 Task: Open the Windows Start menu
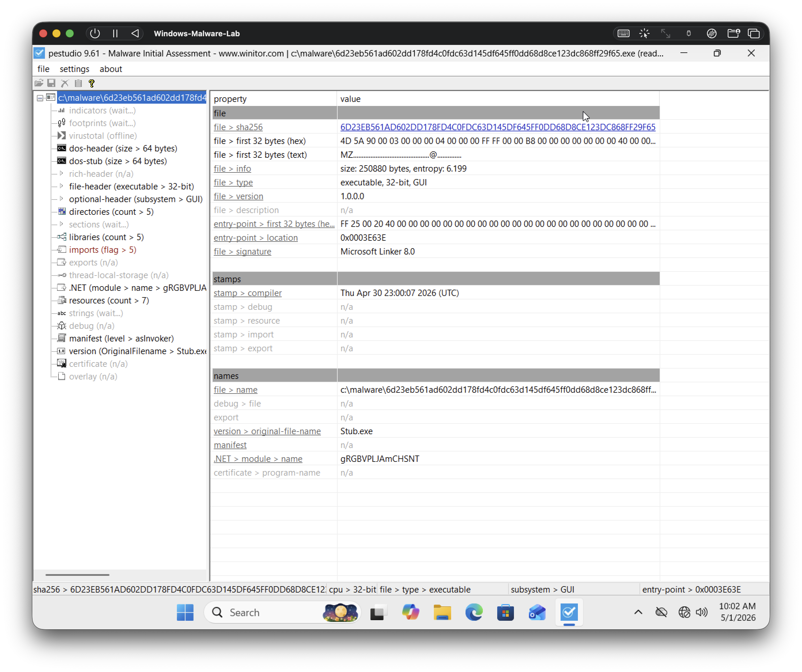click(x=185, y=612)
